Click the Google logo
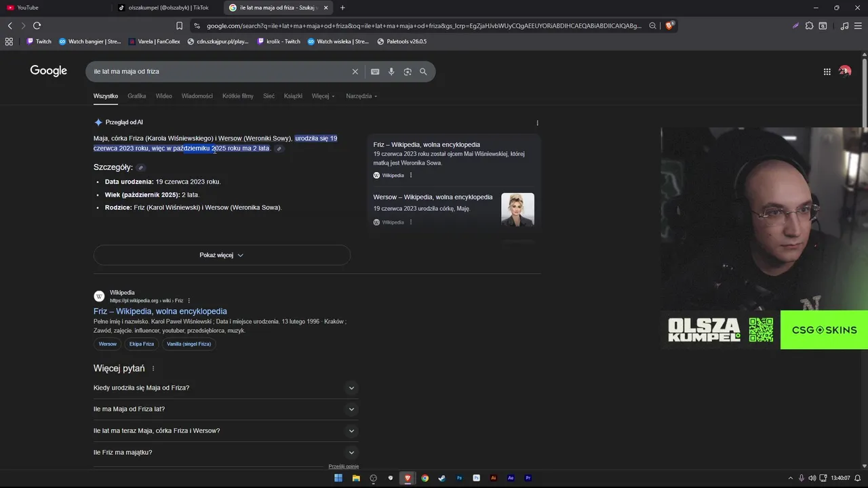 point(48,71)
